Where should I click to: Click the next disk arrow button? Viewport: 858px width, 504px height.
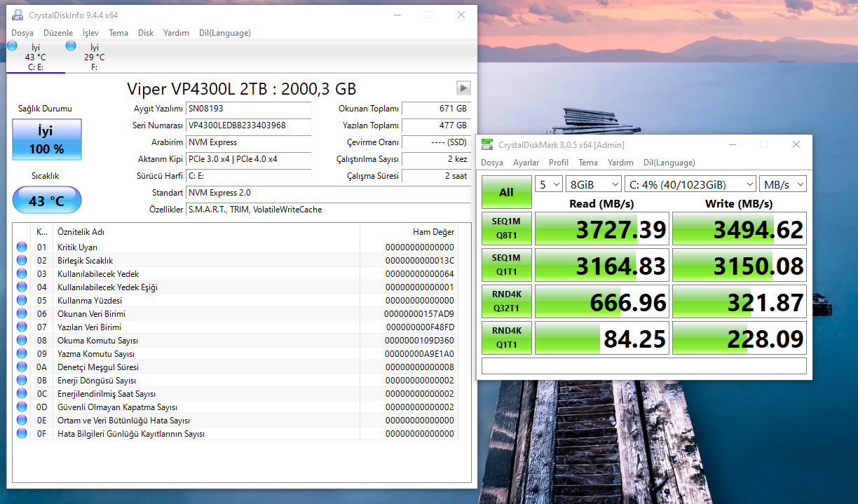(463, 88)
